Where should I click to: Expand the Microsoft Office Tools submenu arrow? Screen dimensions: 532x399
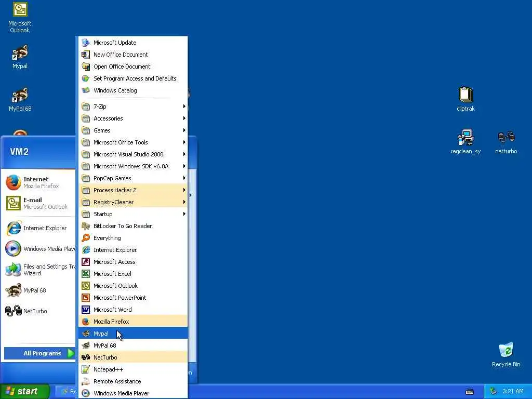pos(184,142)
